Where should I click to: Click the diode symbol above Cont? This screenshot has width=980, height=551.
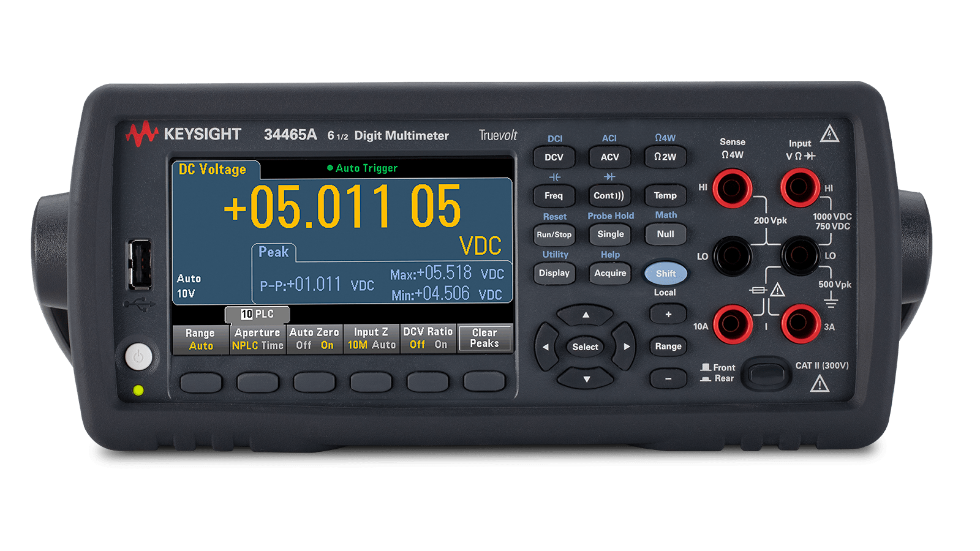[x=609, y=177]
